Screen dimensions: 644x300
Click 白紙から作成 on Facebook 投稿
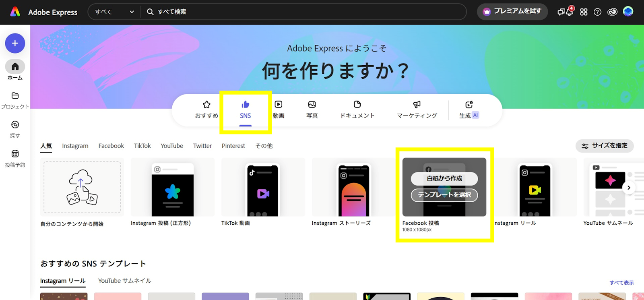point(444,178)
